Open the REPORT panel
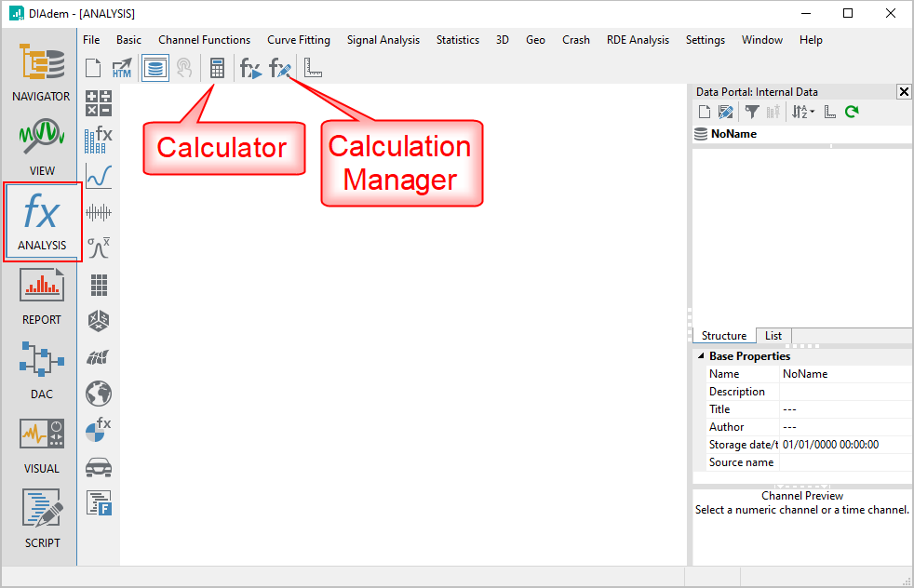 [x=41, y=296]
